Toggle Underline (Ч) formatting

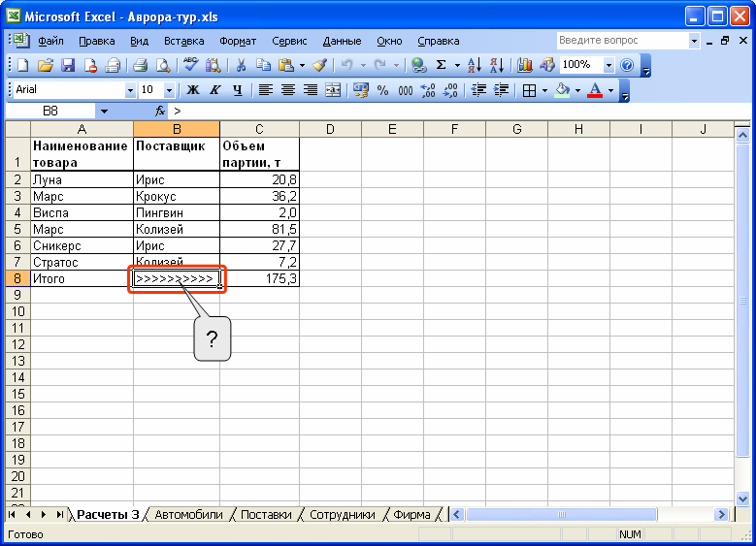point(237,89)
